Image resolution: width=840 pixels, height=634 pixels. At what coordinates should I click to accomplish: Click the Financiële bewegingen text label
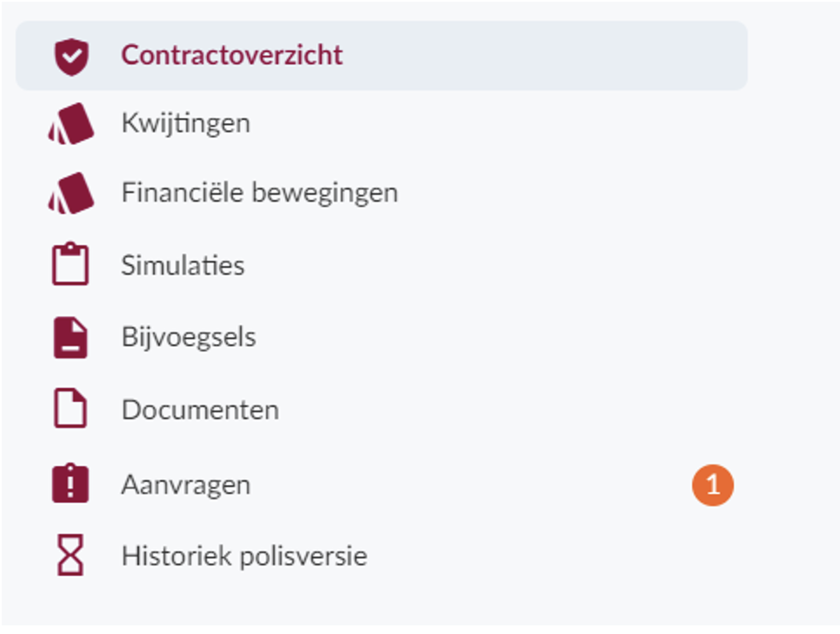click(260, 193)
